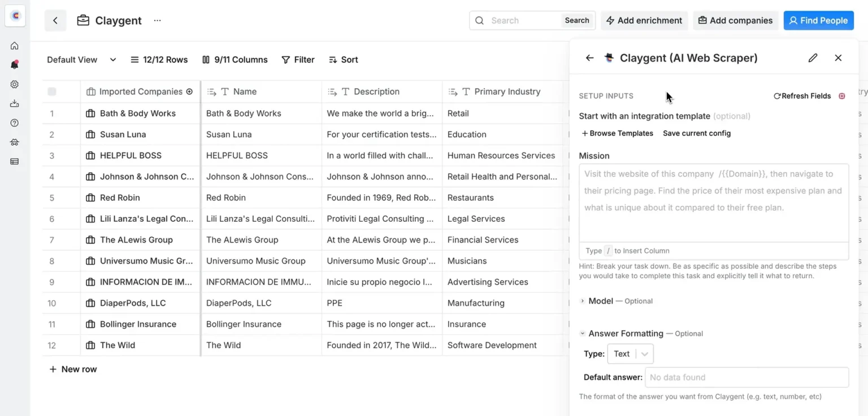The height and width of the screenshot is (416, 868).
Task: Open notifications bell in the sidebar
Action: tap(15, 65)
